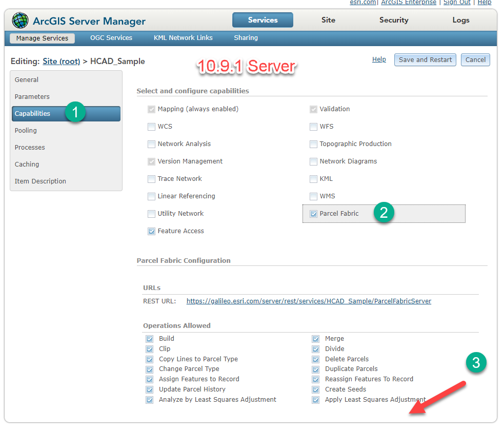Select Capabilities in sidebar
504x433 pixels.
click(x=66, y=114)
